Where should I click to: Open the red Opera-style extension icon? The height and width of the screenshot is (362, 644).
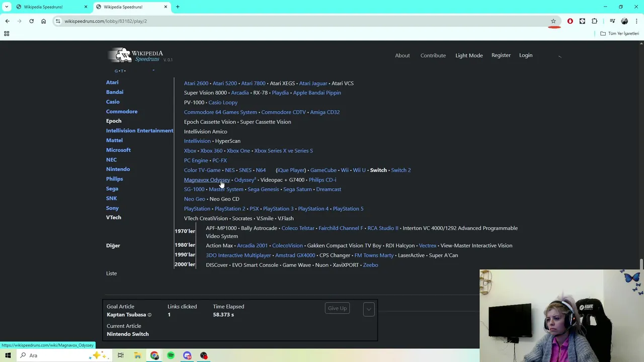[570, 21]
